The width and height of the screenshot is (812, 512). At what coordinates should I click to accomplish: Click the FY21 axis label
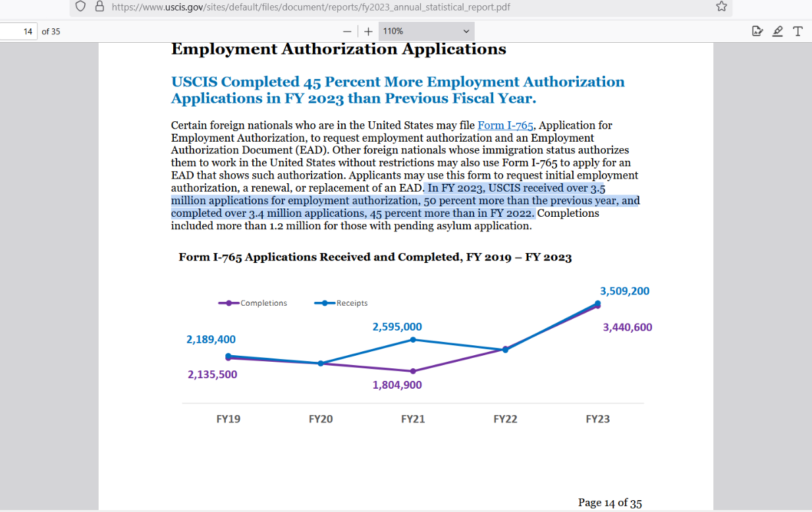(413, 419)
